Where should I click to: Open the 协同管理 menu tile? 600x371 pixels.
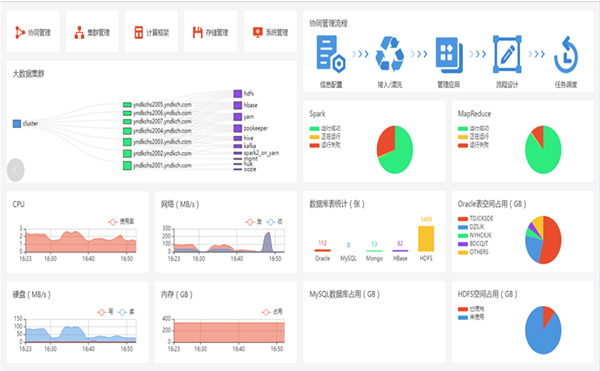[x=33, y=32]
